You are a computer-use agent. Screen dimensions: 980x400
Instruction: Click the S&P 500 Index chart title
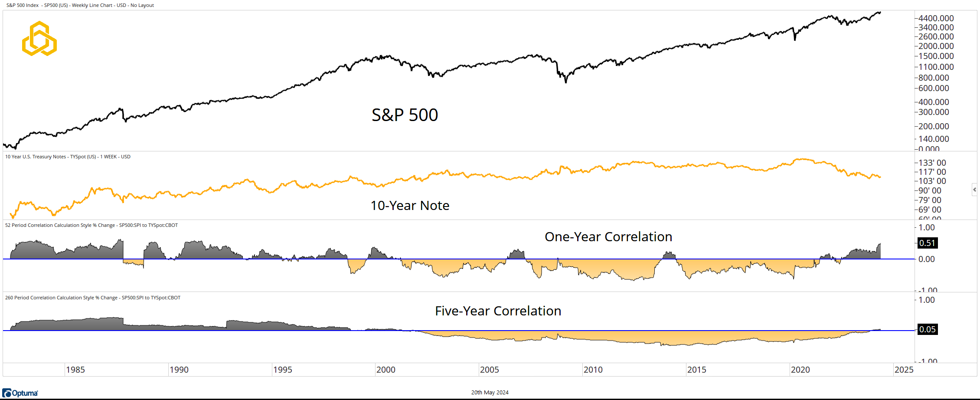coord(80,5)
